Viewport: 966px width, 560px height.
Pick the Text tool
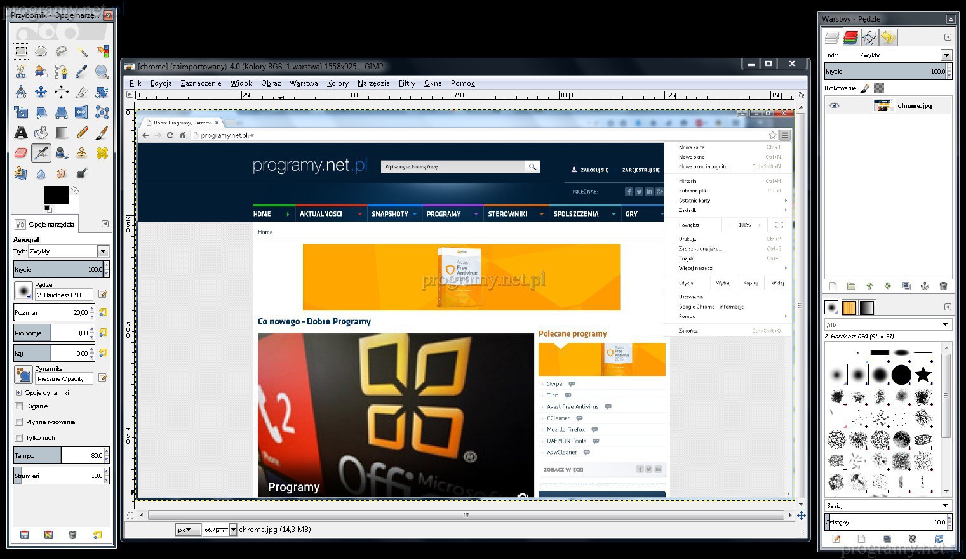tap(21, 133)
